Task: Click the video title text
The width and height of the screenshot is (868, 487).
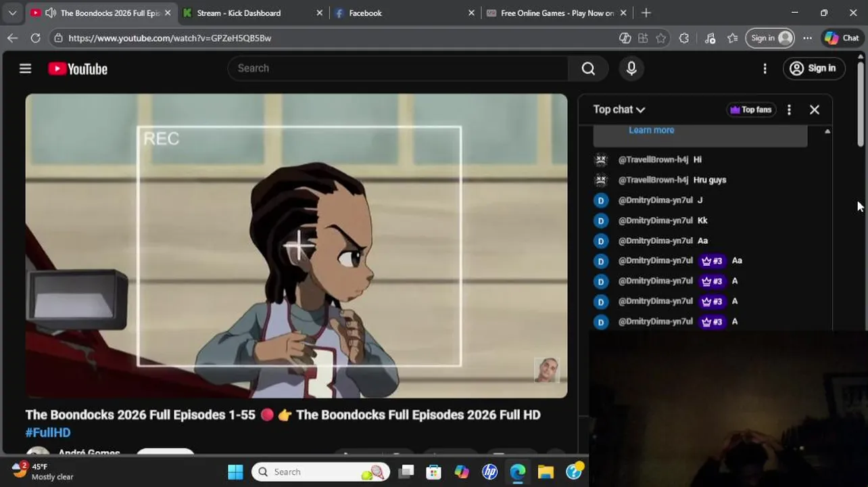Action: (x=283, y=415)
